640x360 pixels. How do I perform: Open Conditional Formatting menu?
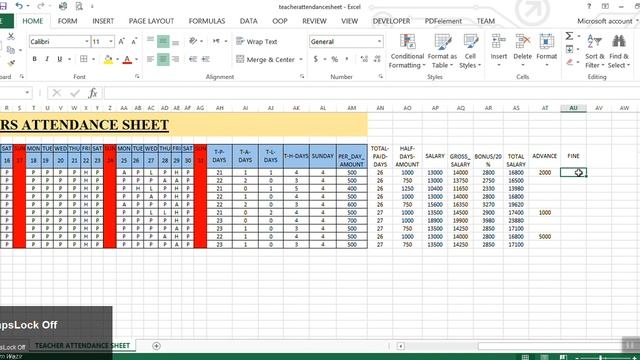click(x=407, y=51)
